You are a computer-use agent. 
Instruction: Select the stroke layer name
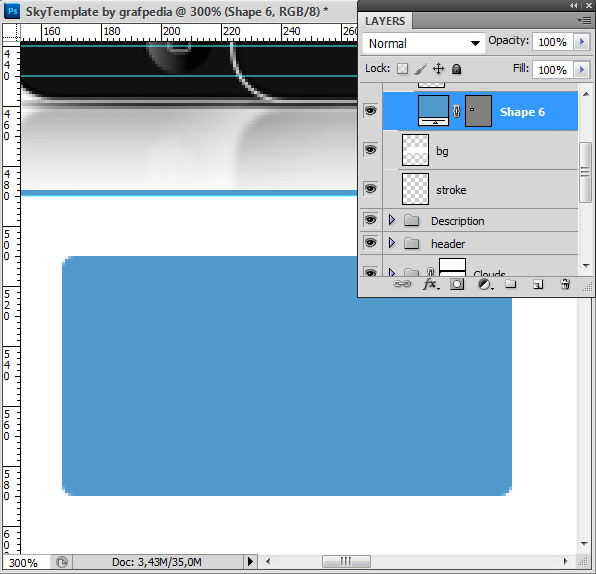pos(451,190)
